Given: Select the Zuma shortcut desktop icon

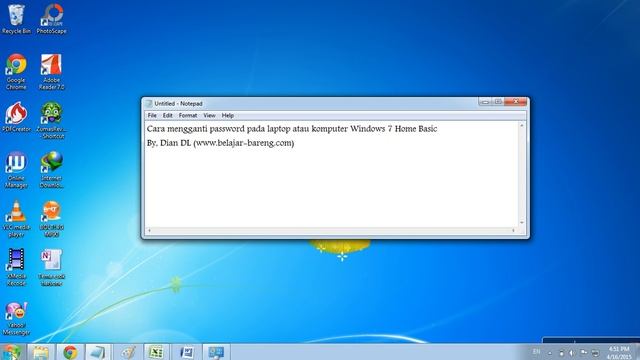Looking at the screenshot, I should (51, 120).
